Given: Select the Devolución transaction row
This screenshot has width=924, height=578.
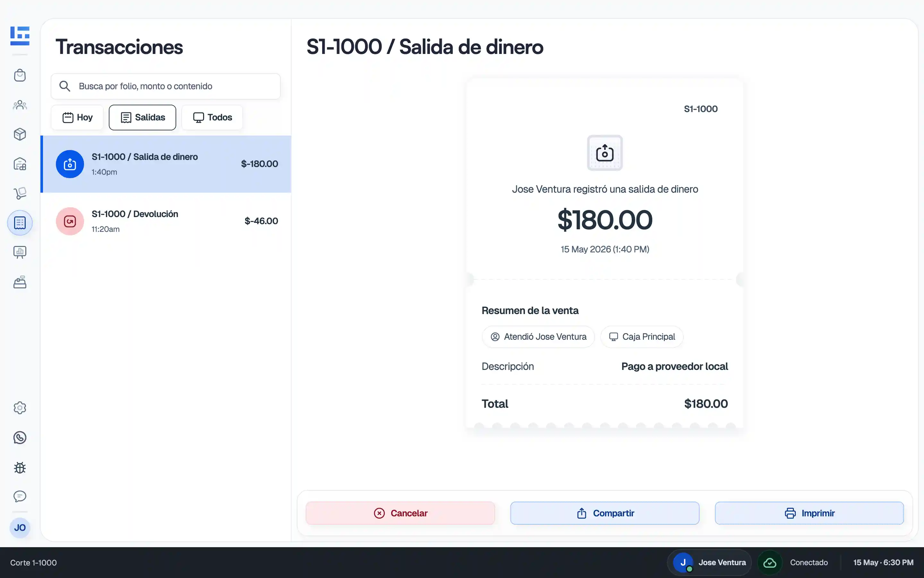Looking at the screenshot, I should [166, 221].
